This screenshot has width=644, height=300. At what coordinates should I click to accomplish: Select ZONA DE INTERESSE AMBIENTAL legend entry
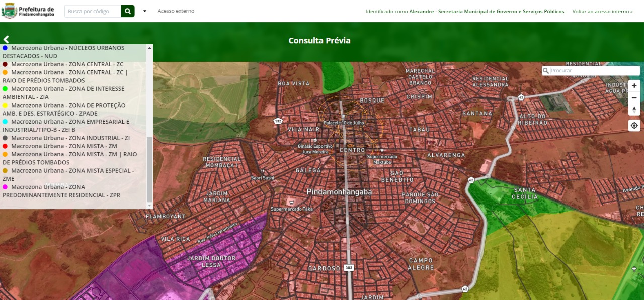67,89
